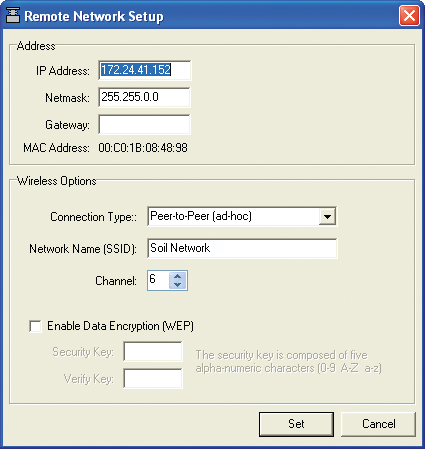Increase the Channel value with up arrow
The width and height of the screenshot is (425, 449).
click(177, 276)
